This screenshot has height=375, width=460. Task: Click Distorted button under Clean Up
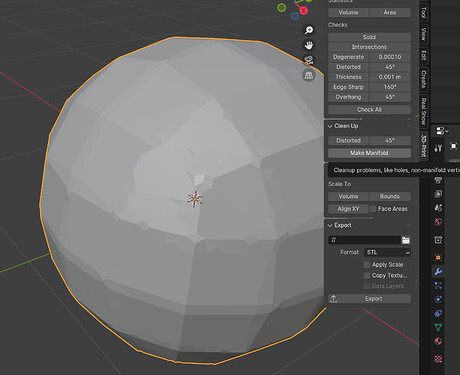349,141
